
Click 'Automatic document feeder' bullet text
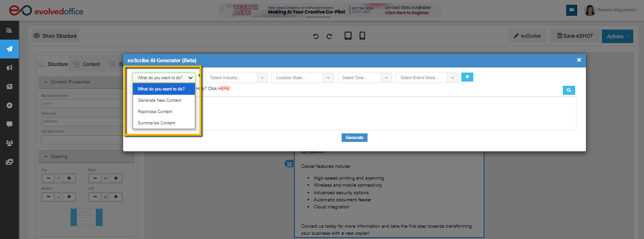[343, 200]
